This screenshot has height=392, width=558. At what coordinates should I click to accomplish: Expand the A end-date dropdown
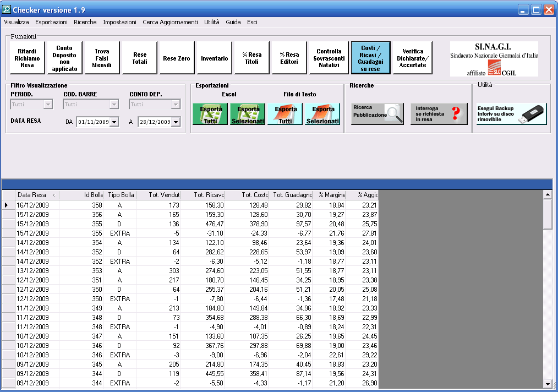176,122
